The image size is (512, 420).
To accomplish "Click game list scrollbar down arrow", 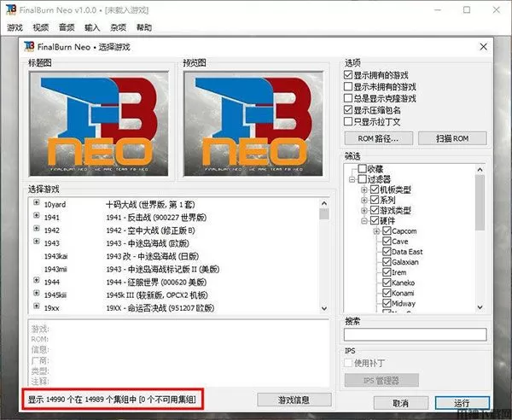I will (324, 308).
